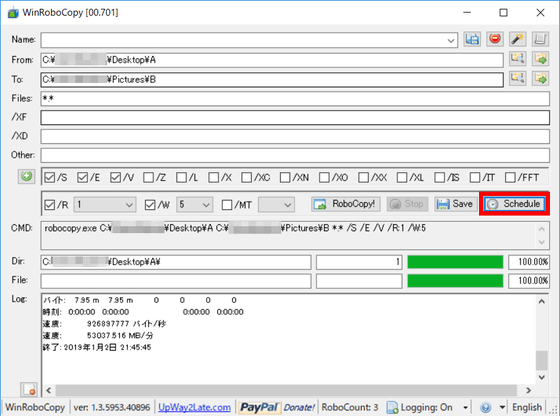Click the Dir green progress bar
Screen dimensions: 560x416
455,262
